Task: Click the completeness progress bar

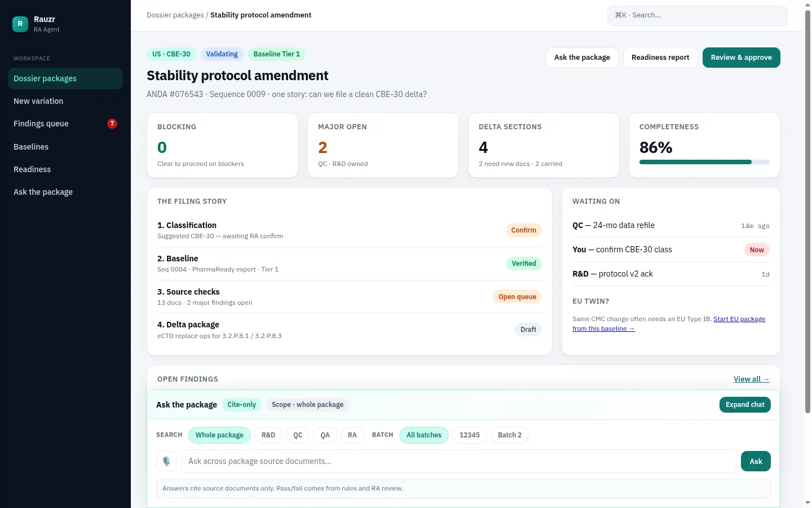Action: 704,162
